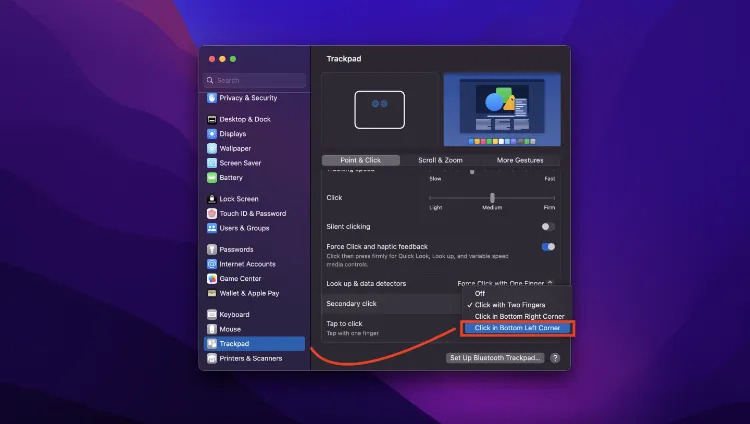Open the Passwords key icon
The width and height of the screenshot is (750, 424).
(212, 249)
